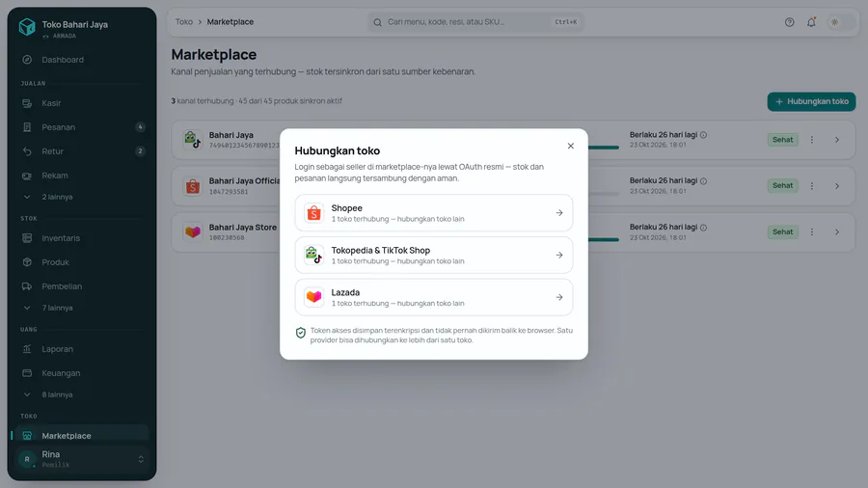Click the Shopee logo icon in dialog
868x488 pixels.
point(313,213)
